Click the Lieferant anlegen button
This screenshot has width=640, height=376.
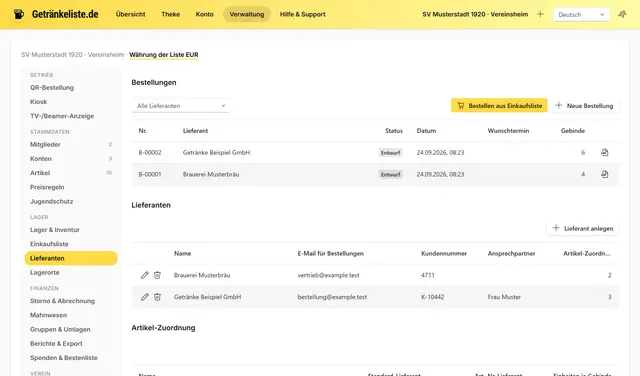(x=582, y=229)
